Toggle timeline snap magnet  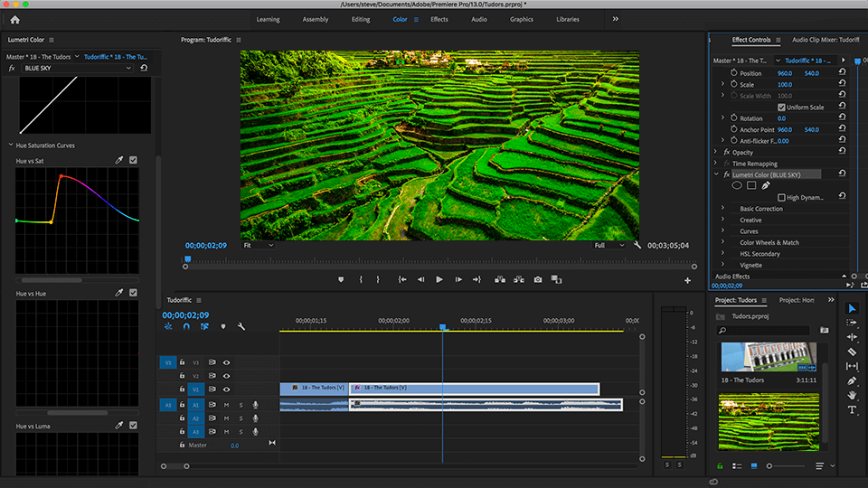coord(186,326)
